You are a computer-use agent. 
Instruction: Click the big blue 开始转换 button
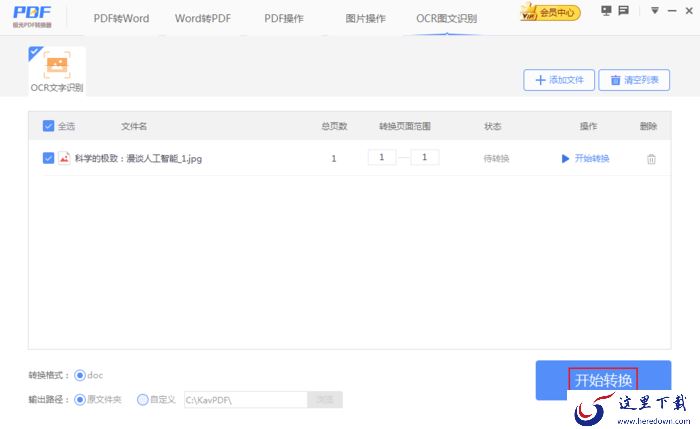coord(603,380)
